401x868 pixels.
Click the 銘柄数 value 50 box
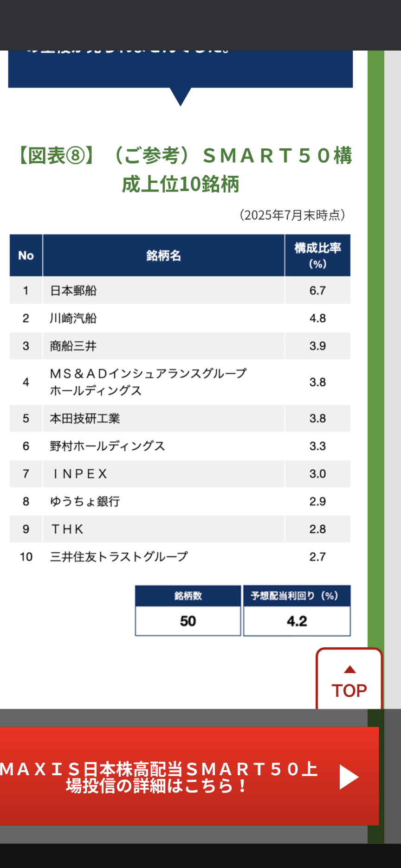pyautogui.click(x=188, y=621)
